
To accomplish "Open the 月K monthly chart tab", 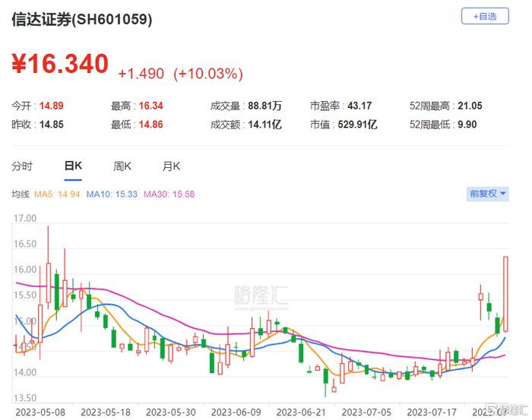I will click(171, 166).
